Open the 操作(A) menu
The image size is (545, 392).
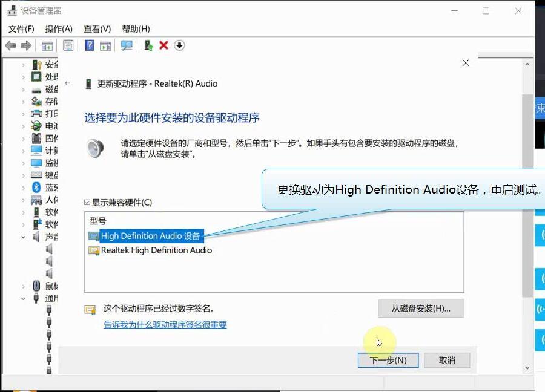tap(59, 29)
